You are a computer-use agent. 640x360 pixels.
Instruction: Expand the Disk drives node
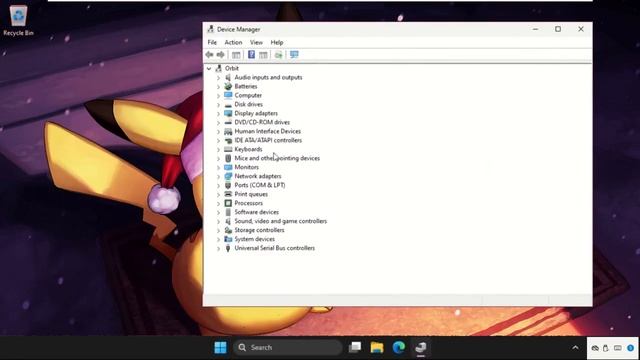218,104
